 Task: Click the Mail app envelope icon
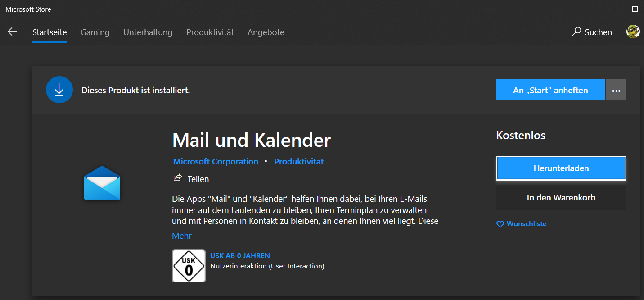[x=102, y=183]
